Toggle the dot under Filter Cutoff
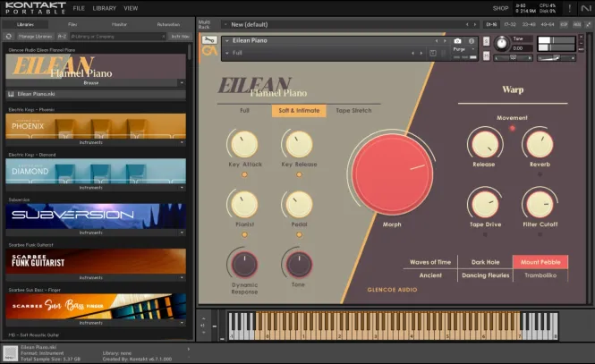This screenshot has width=595, height=364. tap(540, 234)
